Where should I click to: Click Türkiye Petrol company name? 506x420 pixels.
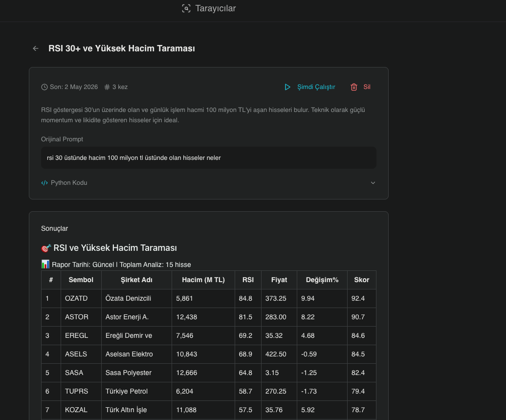(126, 391)
